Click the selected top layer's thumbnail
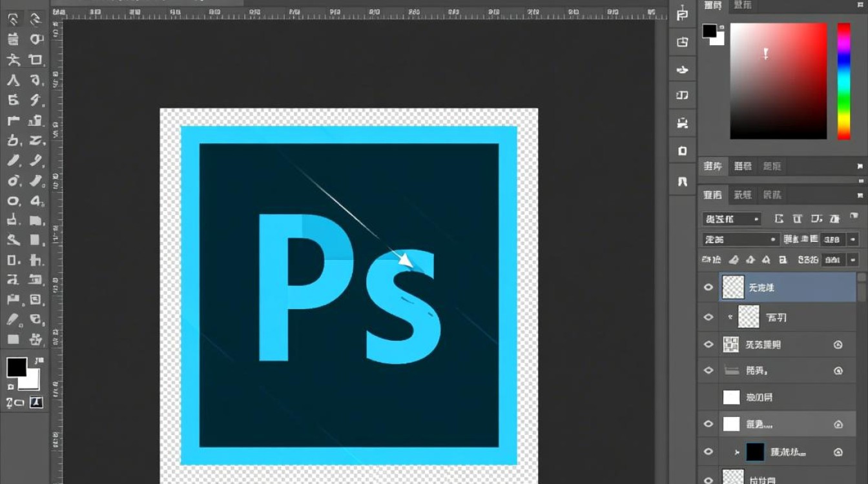The height and width of the screenshot is (484, 868). [733, 287]
